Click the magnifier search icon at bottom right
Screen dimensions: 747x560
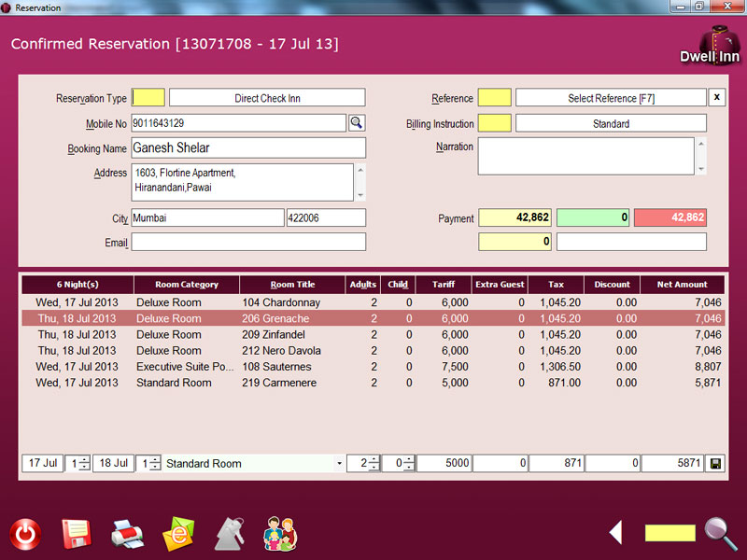(720, 533)
